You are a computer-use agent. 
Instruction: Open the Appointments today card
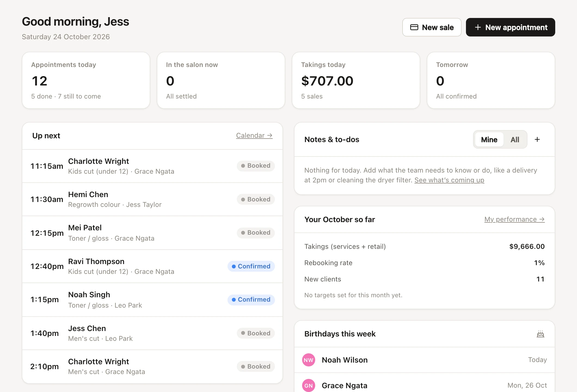86,80
